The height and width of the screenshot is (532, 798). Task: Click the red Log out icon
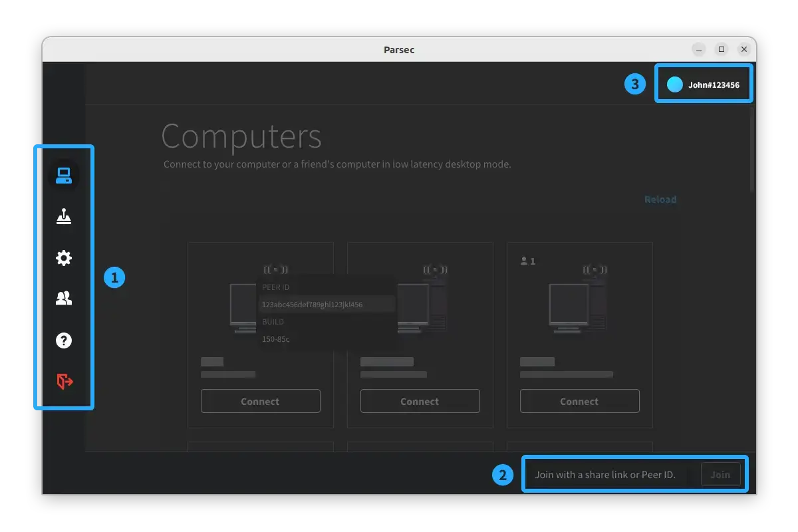tap(65, 381)
